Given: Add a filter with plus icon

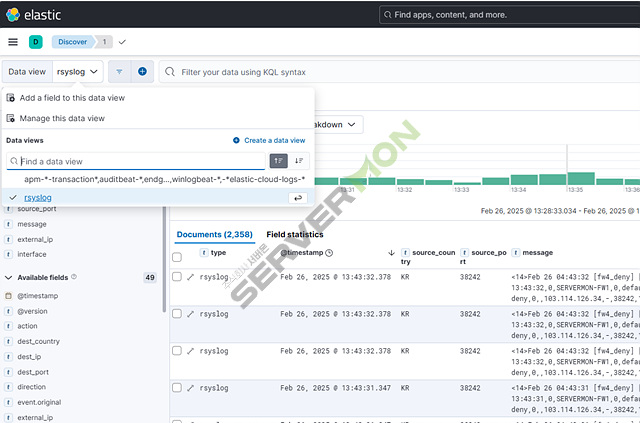Looking at the screenshot, I should pyautogui.click(x=142, y=71).
